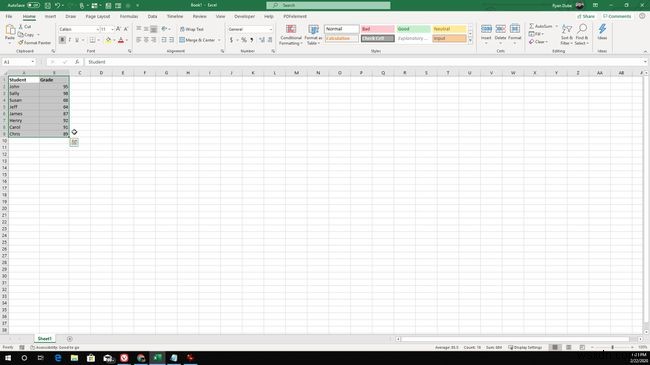Viewport: 650px width, 365px height.
Task: Open Windows Start menu
Action: click(x=8, y=358)
